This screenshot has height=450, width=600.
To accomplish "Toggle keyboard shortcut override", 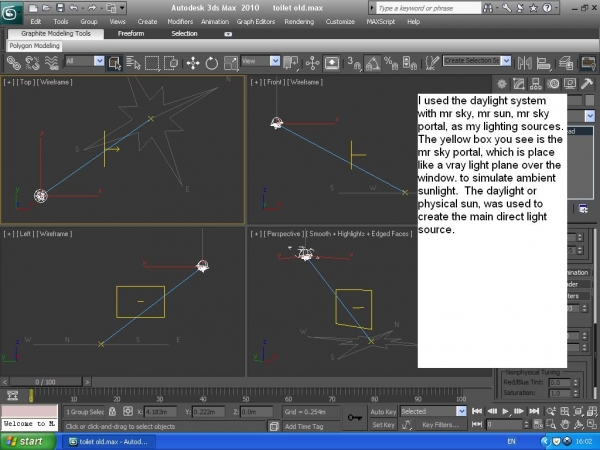I will click(x=332, y=63).
